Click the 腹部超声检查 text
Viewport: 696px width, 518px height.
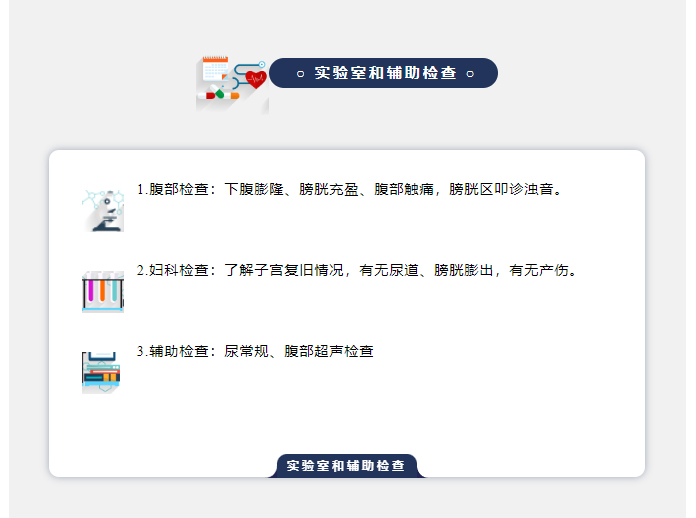329,351
